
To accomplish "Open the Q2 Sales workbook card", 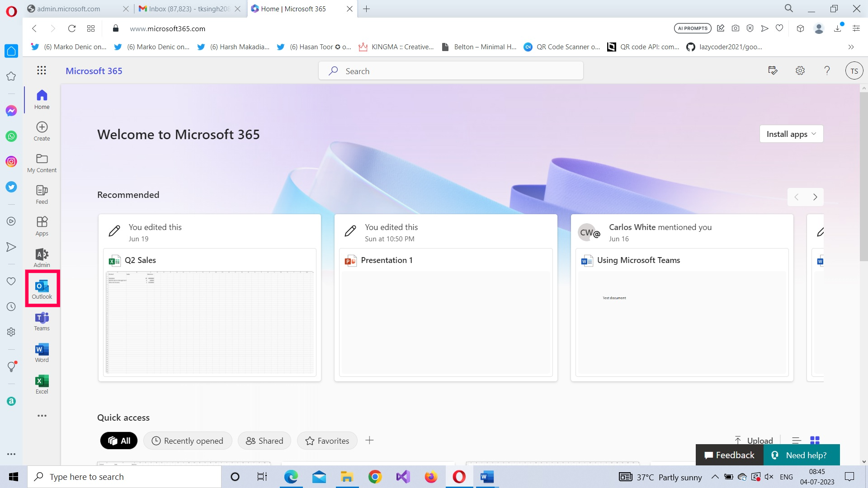I will pos(210,298).
